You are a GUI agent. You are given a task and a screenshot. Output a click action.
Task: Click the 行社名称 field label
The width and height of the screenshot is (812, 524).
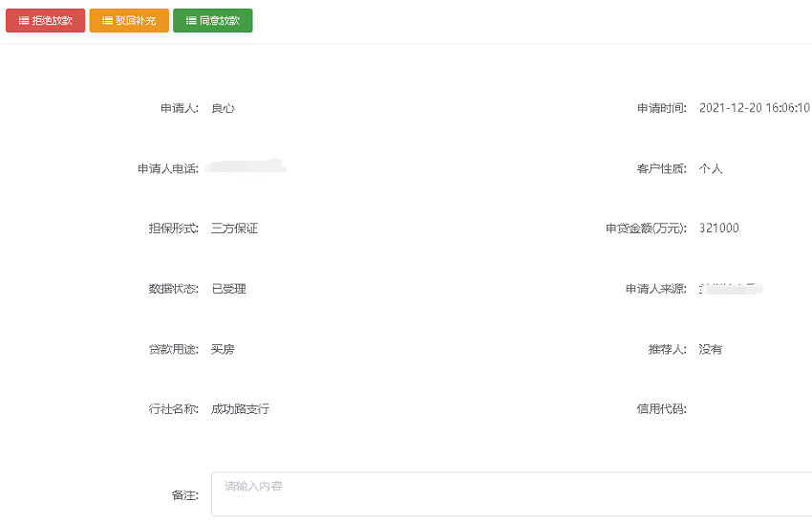174,409
